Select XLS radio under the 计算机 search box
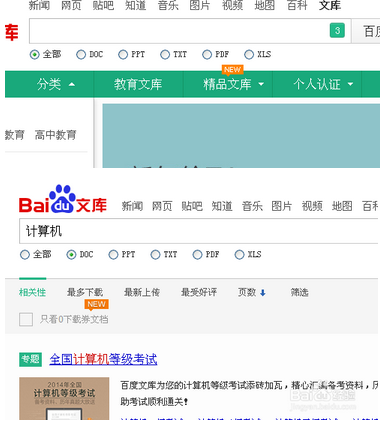 pos(239,255)
